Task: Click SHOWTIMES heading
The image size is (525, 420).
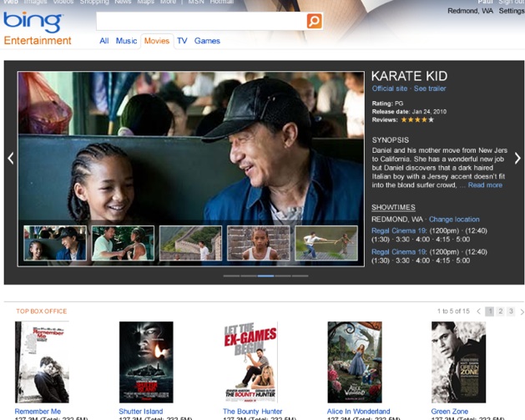Action: 393,207
